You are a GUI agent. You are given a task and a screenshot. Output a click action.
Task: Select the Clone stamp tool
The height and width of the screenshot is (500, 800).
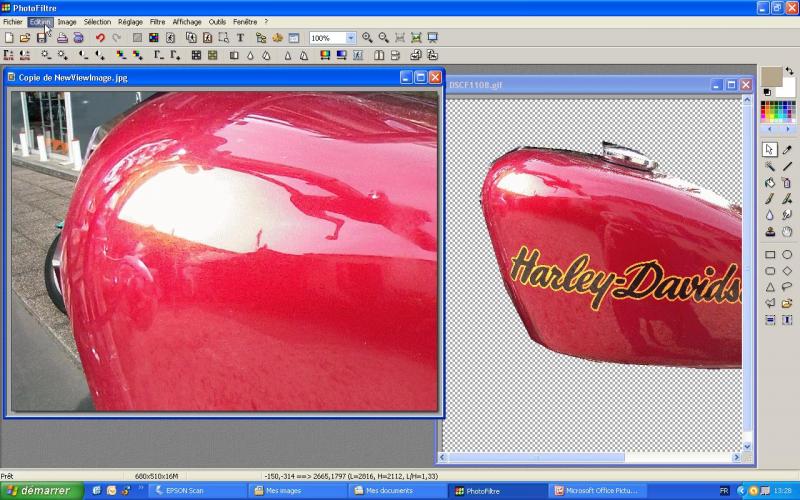tap(770, 232)
